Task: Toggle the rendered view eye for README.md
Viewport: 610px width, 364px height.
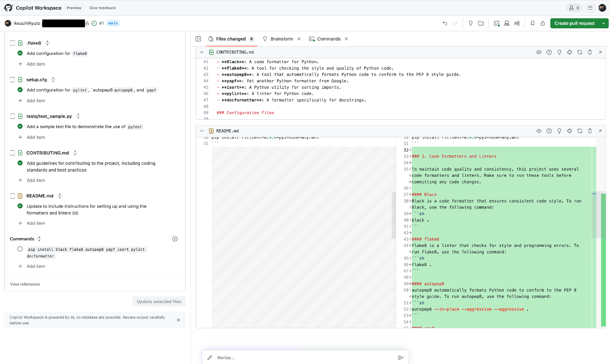Action: coord(539,131)
